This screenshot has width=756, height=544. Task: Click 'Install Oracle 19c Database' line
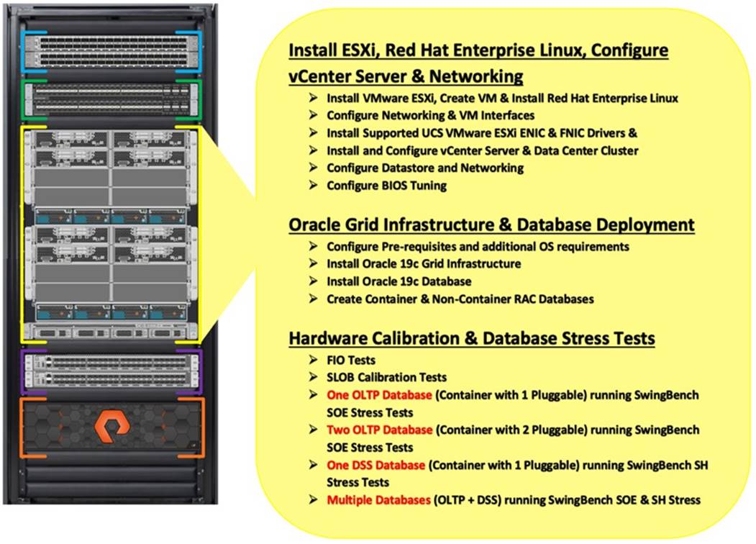tap(399, 281)
